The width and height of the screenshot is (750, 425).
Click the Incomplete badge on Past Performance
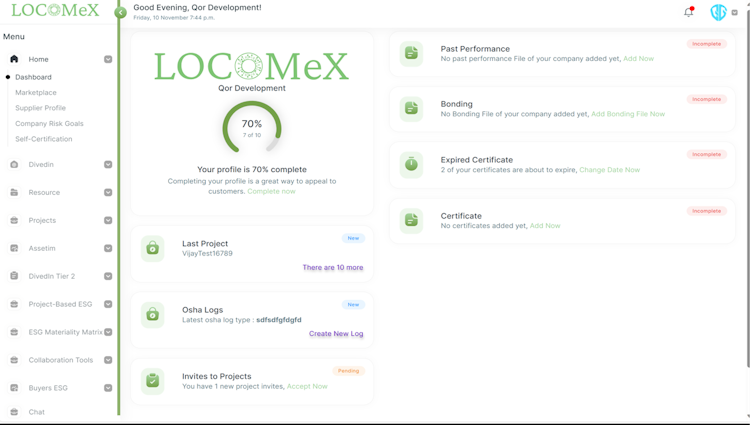707,44
